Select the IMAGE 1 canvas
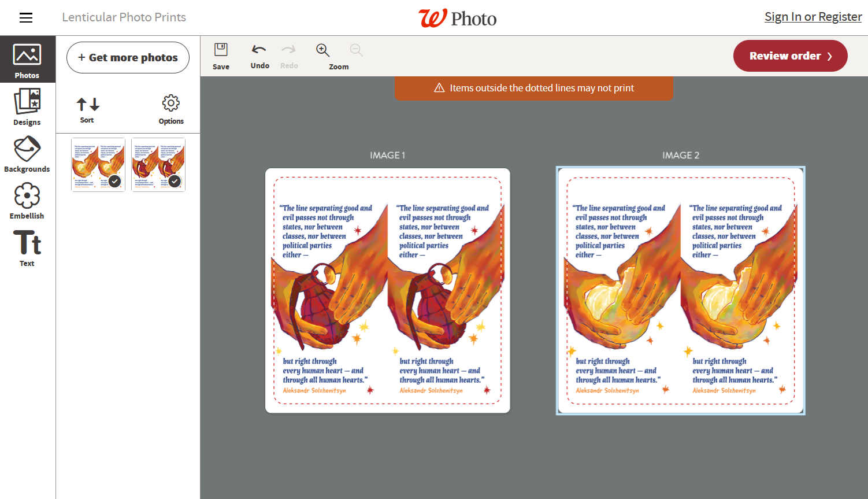 pos(387,291)
